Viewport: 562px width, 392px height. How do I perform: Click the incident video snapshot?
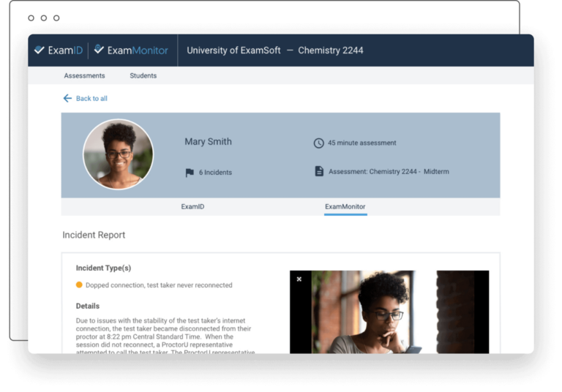tap(389, 312)
